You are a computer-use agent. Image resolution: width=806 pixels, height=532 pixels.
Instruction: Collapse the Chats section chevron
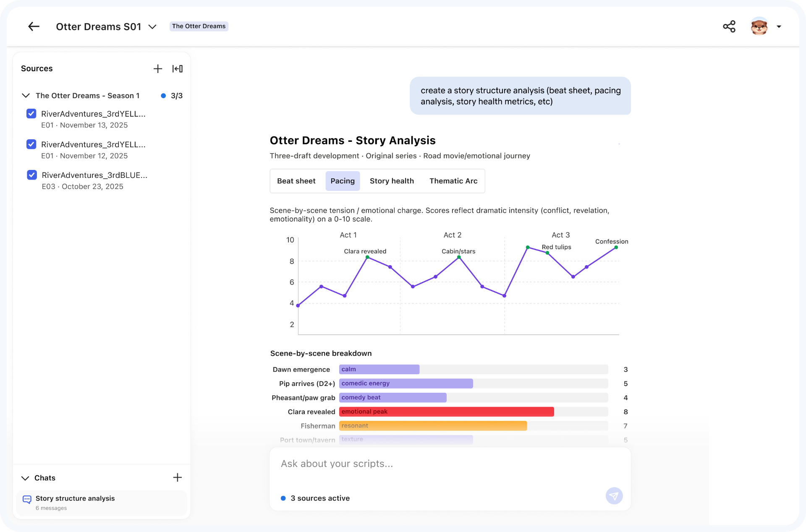click(25, 478)
